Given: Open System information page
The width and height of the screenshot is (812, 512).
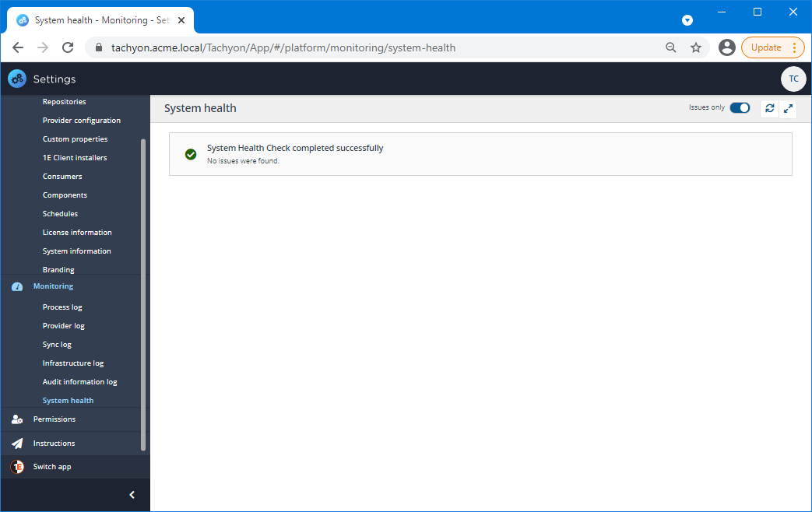Looking at the screenshot, I should 76,251.
